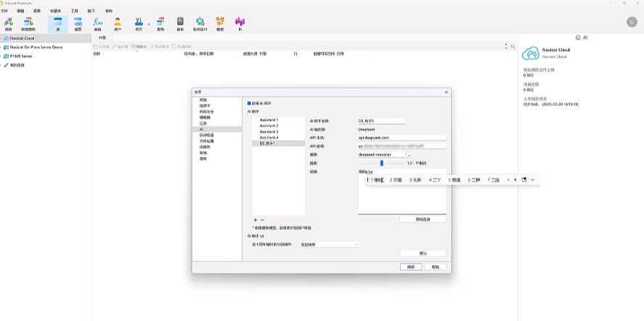The height and width of the screenshot is (321, 644).
Task: Open the Window menu
Action: point(91,11)
